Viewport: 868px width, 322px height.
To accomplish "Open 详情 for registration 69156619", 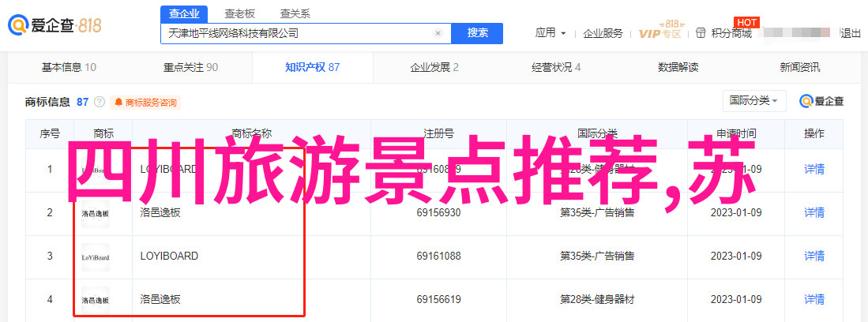I will click(814, 299).
